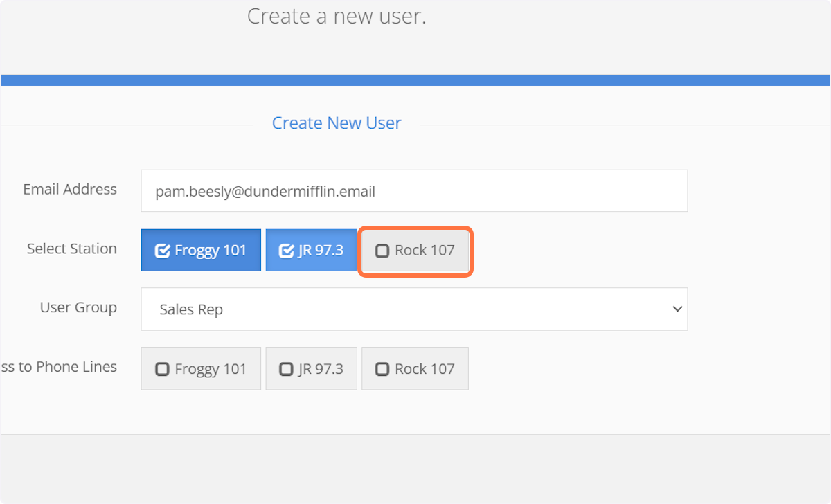Click the checkbox icon for JR 97.3 phone lines
This screenshot has height=504, width=831.
(x=286, y=369)
